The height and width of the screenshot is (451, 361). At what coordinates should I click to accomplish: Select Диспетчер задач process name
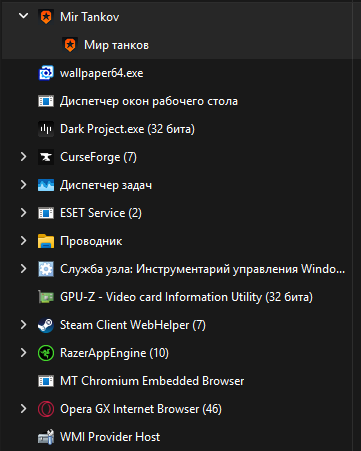pyautogui.click(x=106, y=185)
